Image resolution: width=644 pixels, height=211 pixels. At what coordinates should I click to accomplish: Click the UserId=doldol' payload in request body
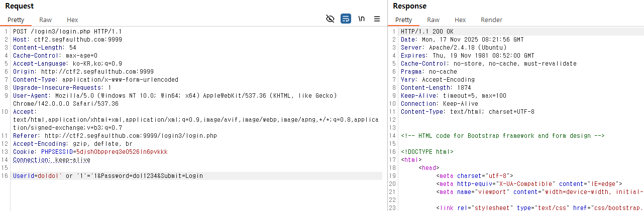pyautogui.click(x=37, y=176)
